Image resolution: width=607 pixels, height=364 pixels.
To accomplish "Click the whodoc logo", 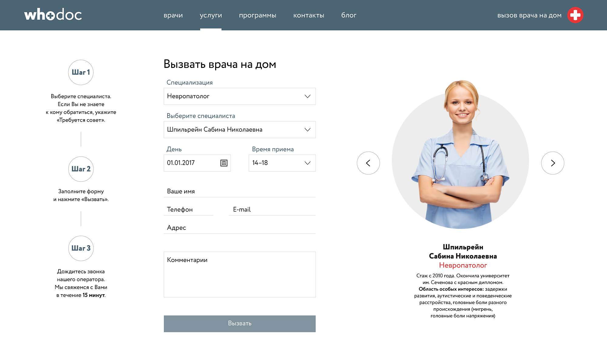I will (x=53, y=15).
